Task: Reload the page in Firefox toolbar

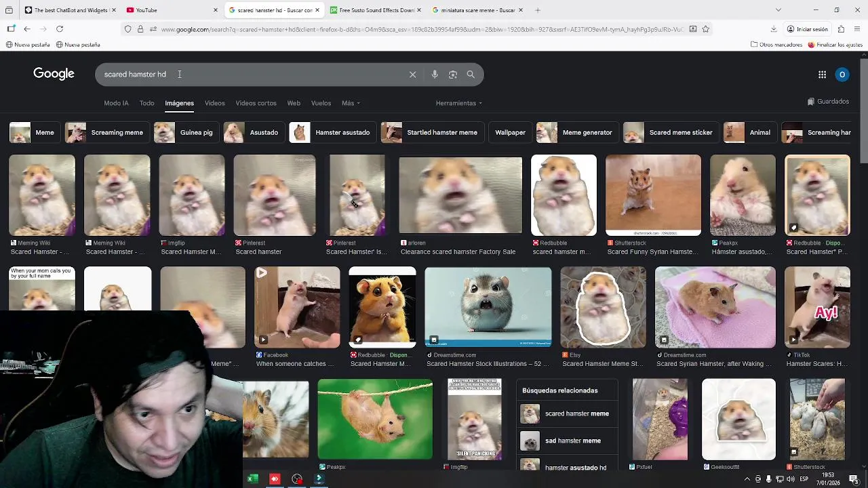Action: (60, 29)
